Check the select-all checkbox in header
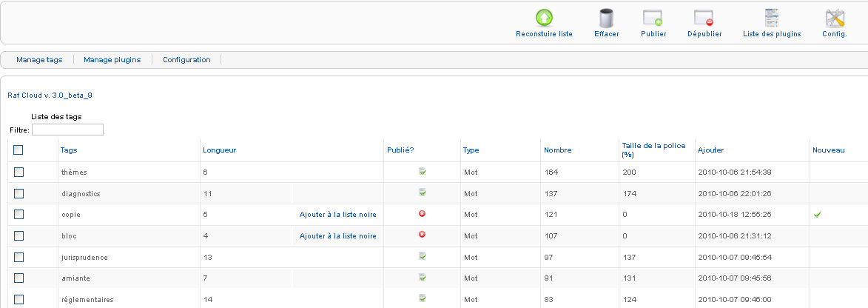The image size is (868, 308). pyautogui.click(x=18, y=150)
